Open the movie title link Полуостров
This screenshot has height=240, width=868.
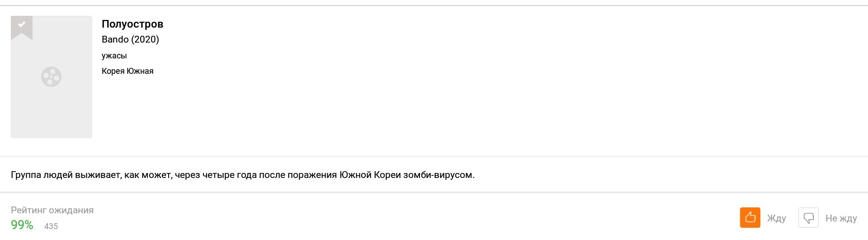tap(132, 24)
